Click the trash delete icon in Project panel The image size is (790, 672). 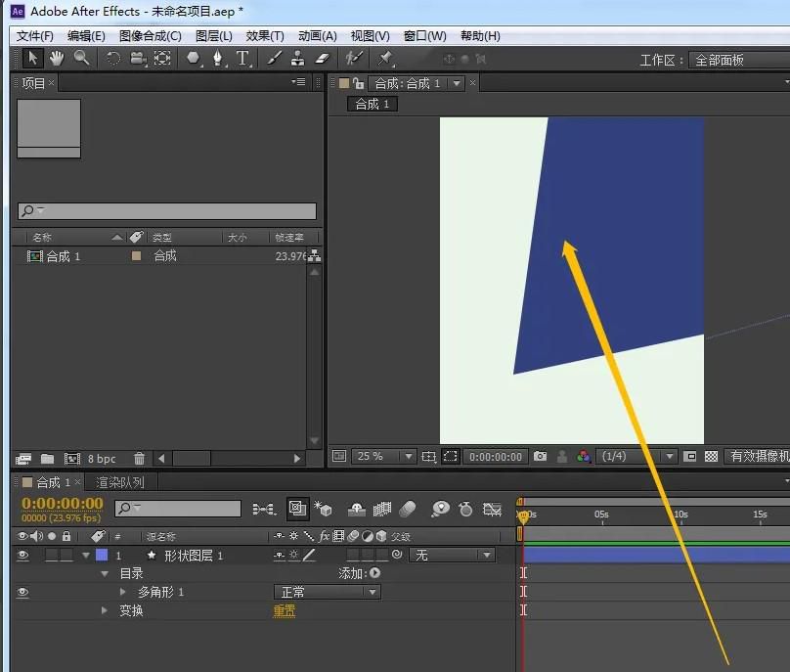139,458
